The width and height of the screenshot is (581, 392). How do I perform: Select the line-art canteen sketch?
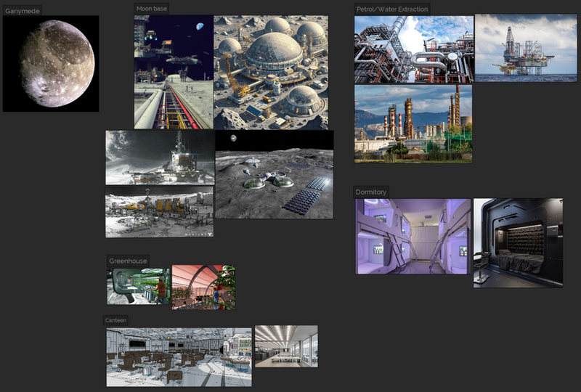(x=179, y=356)
